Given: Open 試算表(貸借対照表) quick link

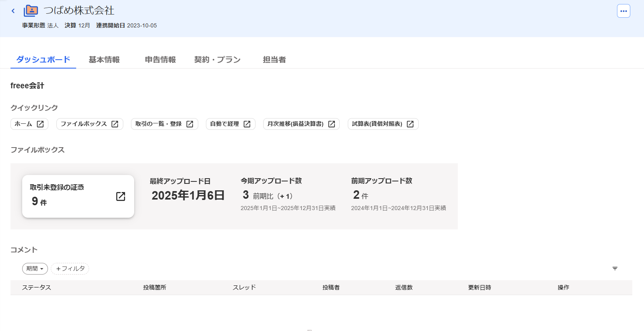Looking at the screenshot, I should click(383, 124).
